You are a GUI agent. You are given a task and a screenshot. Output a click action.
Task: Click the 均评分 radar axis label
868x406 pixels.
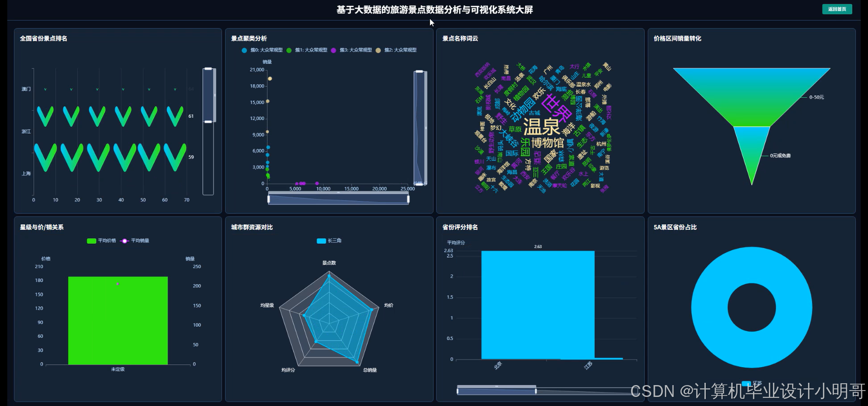pos(288,370)
